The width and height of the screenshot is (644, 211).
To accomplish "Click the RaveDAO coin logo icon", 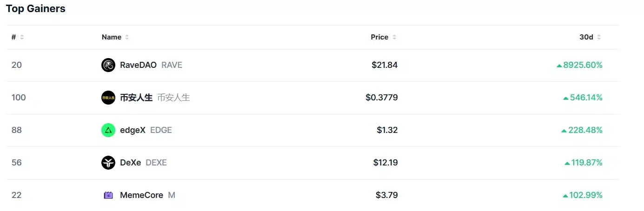I will [108, 65].
